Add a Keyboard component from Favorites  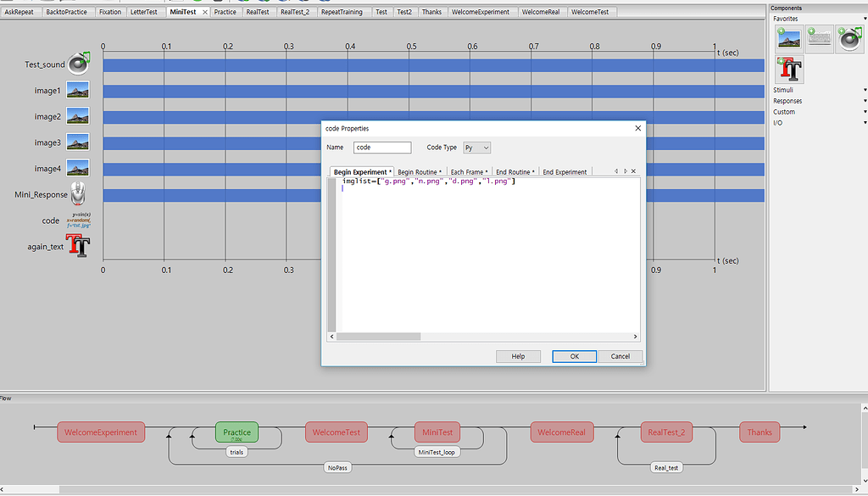pos(819,37)
